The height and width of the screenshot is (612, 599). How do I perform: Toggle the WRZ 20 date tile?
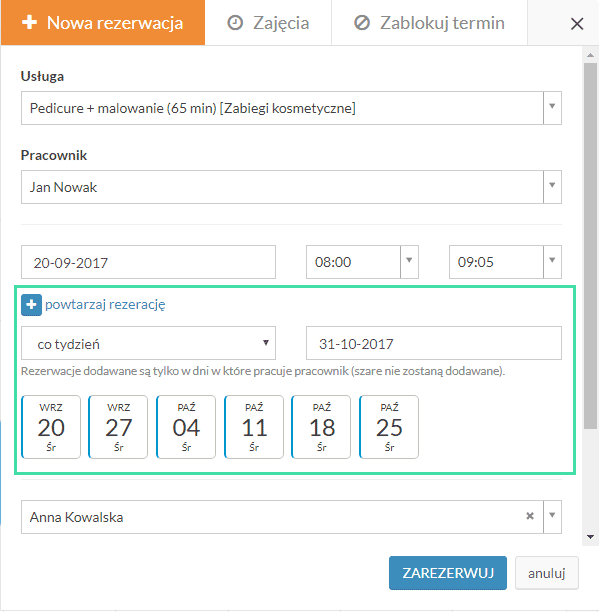[x=51, y=427]
